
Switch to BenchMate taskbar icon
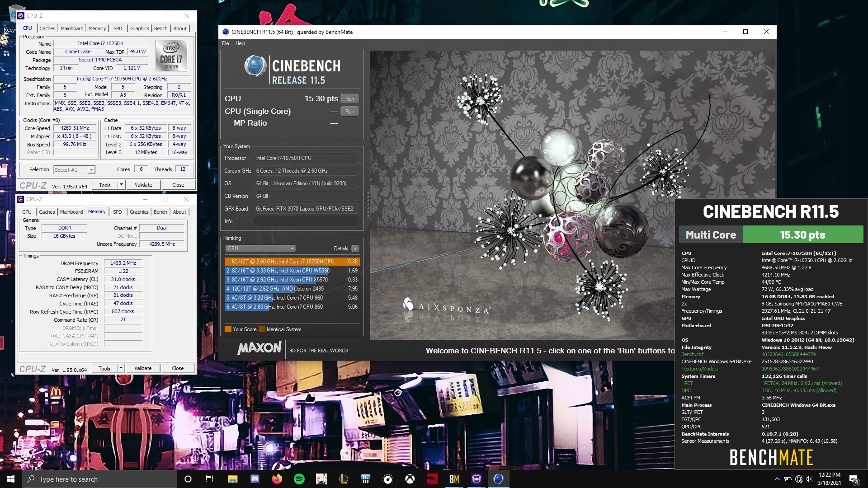tap(454, 479)
